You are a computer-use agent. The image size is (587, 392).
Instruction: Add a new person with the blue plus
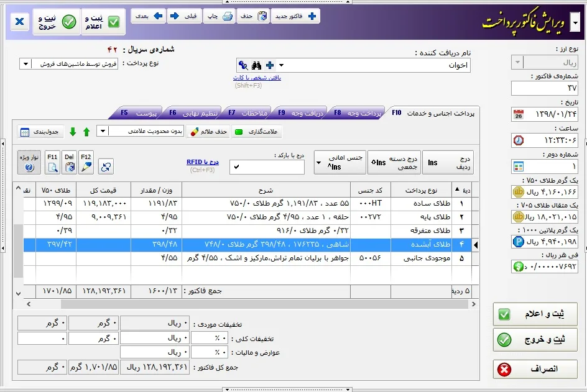(269, 65)
